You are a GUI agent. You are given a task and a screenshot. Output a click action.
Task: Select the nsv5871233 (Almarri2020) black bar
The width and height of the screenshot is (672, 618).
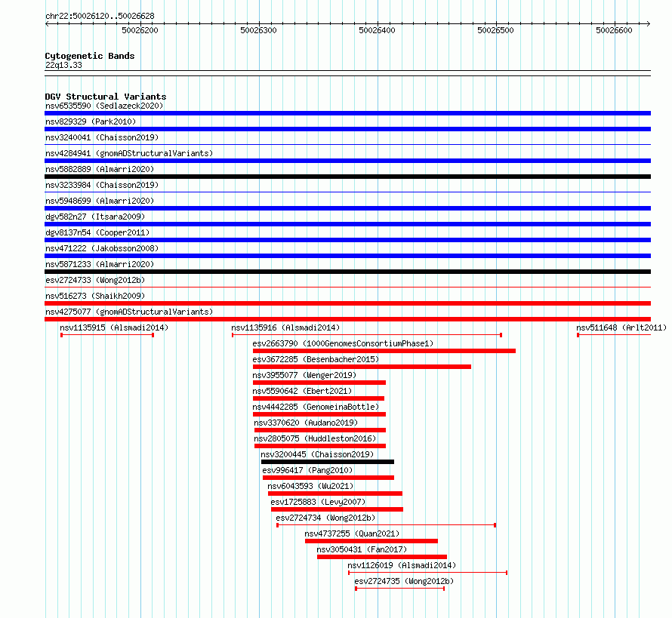347,272
